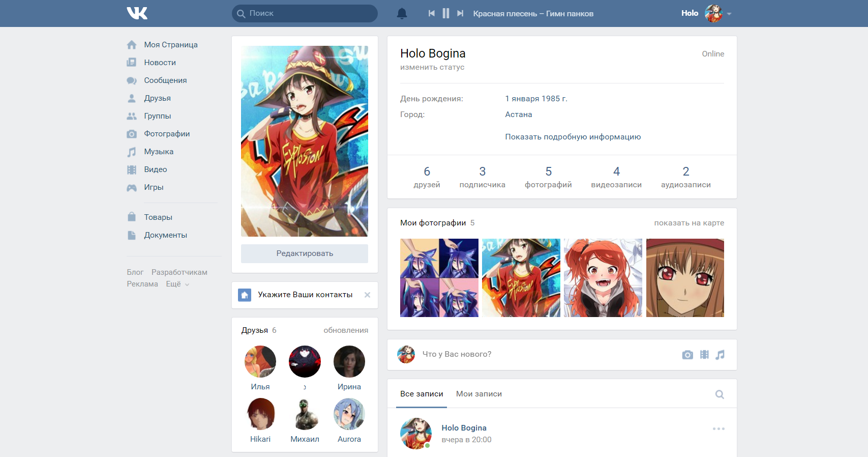Click the Что у Вас нового post field
868x457 pixels.
(549, 354)
